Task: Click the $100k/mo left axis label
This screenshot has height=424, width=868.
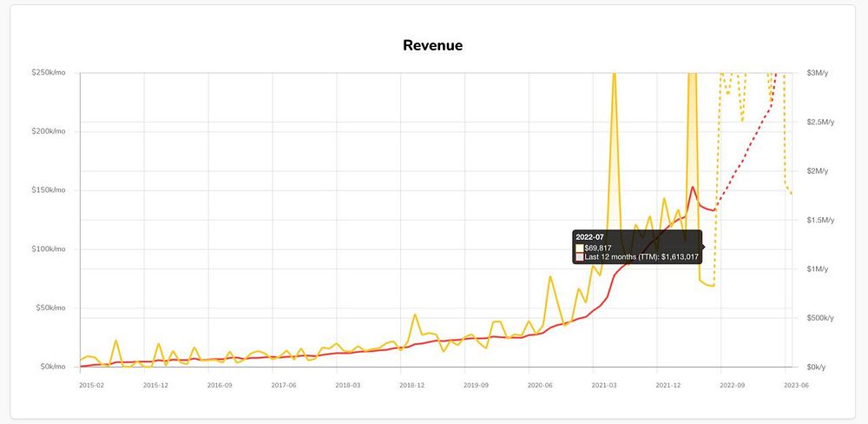Action: (x=49, y=248)
